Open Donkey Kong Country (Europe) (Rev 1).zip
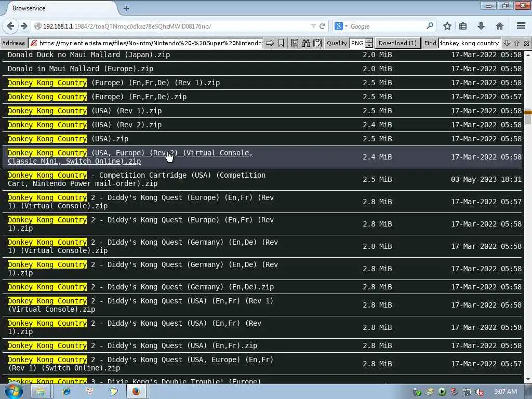532x399 pixels. pyautogui.click(x=114, y=83)
